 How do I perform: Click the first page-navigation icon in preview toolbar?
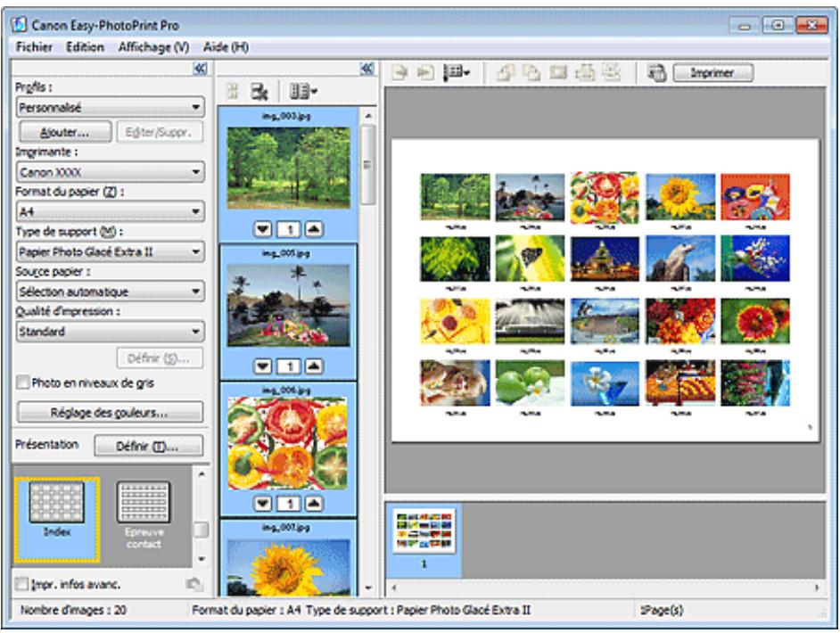pos(399,72)
